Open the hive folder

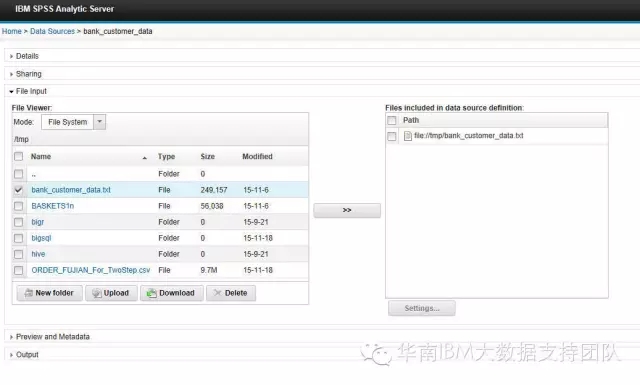[38, 254]
